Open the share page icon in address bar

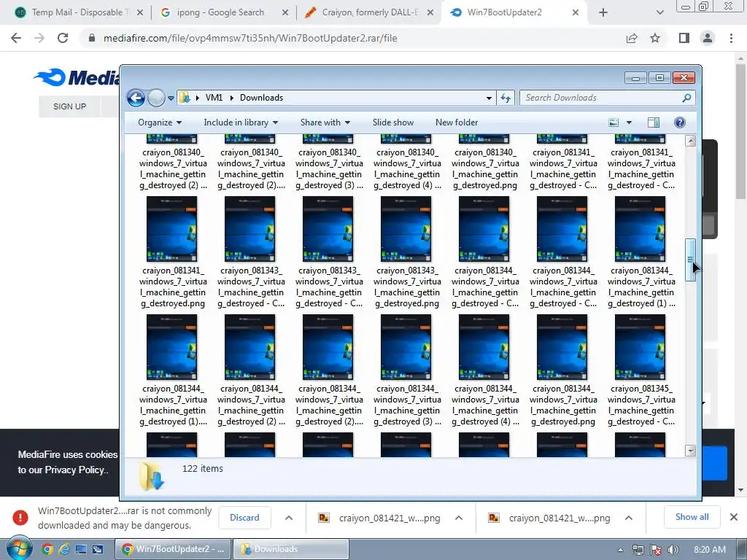coord(632,38)
